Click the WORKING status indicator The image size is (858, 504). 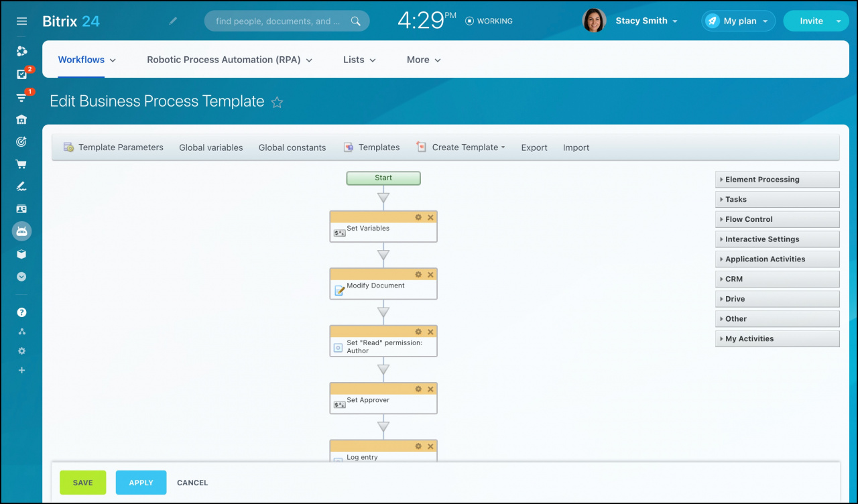(489, 21)
